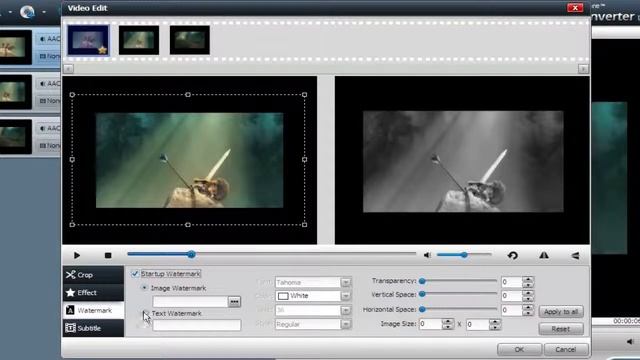
Task: Click third video thumbnail in main window list
Action: point(16,137)
